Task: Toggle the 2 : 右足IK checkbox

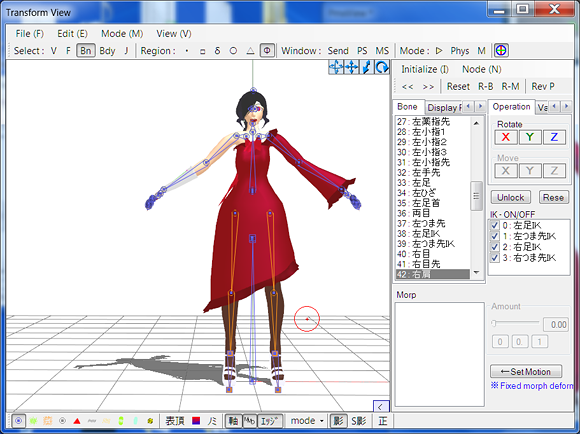Action: click(x=495, y=247)
